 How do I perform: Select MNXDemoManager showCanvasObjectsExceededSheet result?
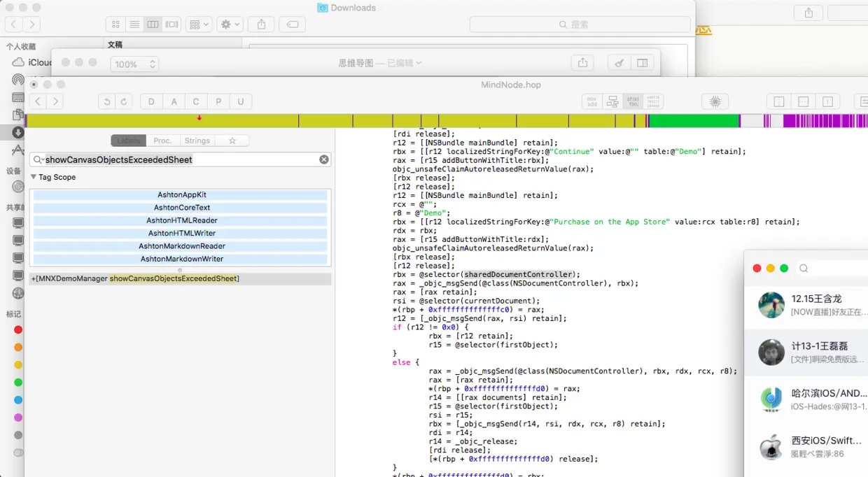[180, 278]
